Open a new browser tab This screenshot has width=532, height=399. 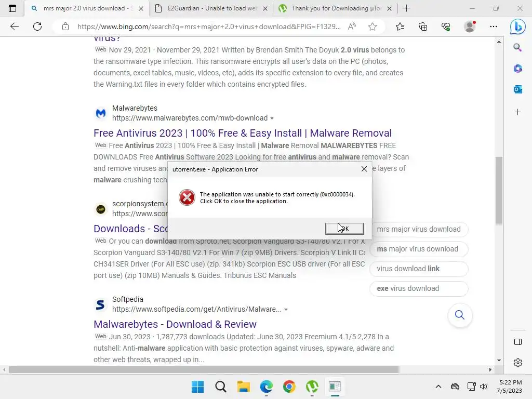pyautogui.click(x=406, y=8)
